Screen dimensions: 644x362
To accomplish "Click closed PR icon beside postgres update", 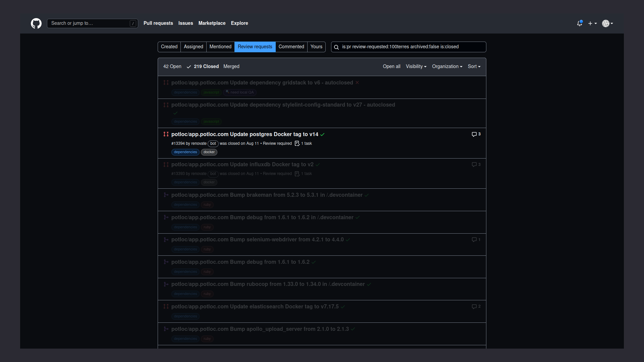I will 166,134.
